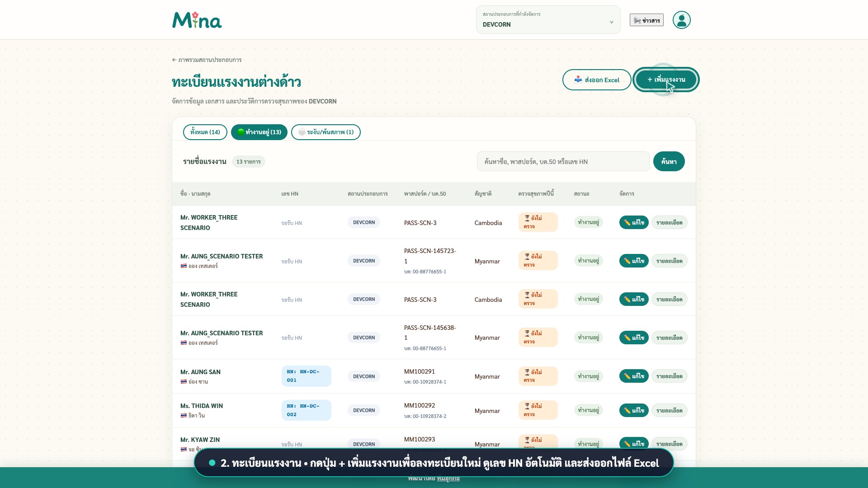Click the ค้นหา search button
Image resolution: width=868 pixels, height=488 pixels.
pos(669,161)
